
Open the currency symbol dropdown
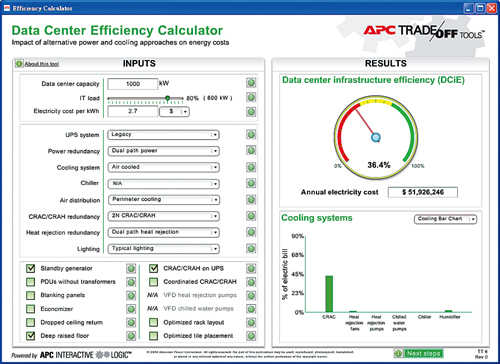click(x=175, y=112)
